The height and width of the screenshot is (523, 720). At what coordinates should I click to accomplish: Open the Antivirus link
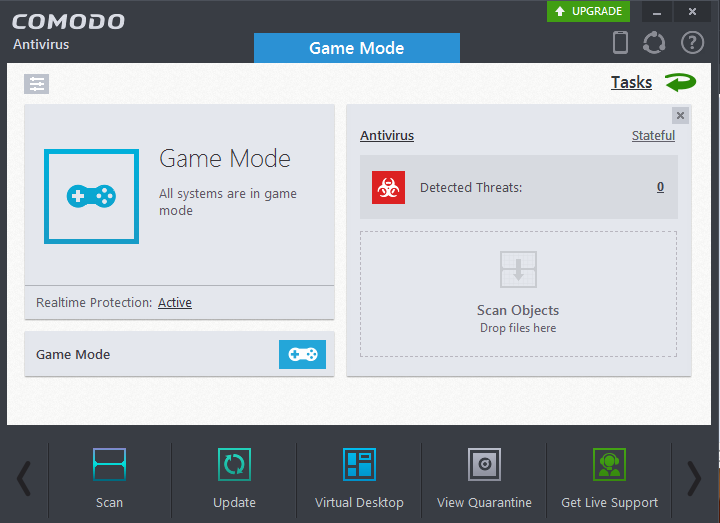tap(387, 136)
